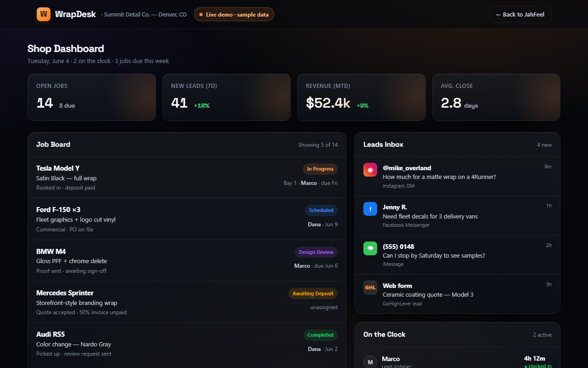588x368 pixels.
Task: Open the Tesla Model Y job title
Action: click(x=58, y=168)
